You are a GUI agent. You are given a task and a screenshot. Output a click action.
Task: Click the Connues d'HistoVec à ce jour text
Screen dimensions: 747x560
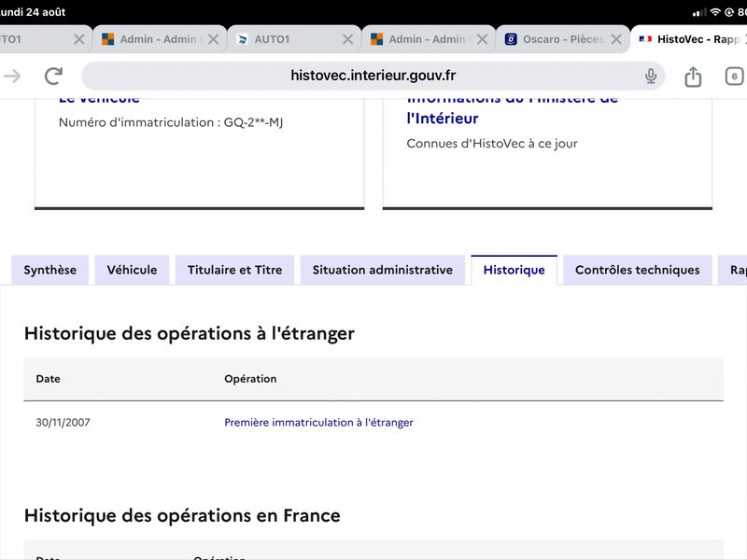click(x=492, y=144)
